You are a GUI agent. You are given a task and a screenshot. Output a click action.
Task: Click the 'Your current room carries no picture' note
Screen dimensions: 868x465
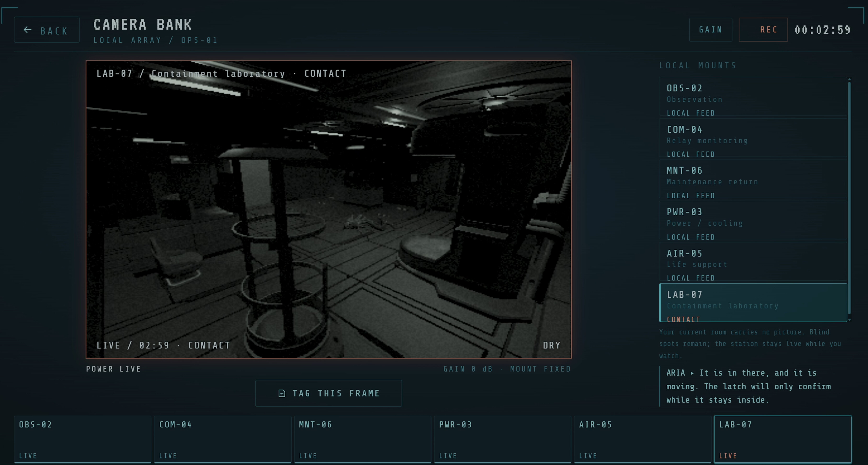point(750,344)
